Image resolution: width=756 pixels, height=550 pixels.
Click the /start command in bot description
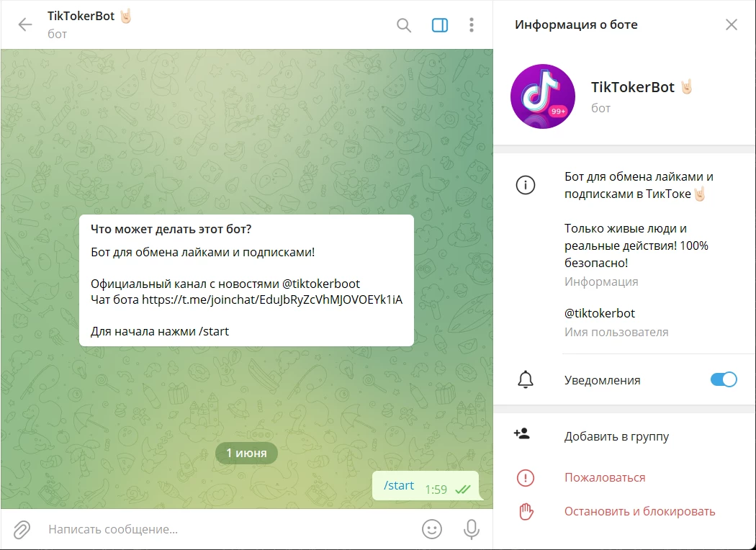(214, 332)
